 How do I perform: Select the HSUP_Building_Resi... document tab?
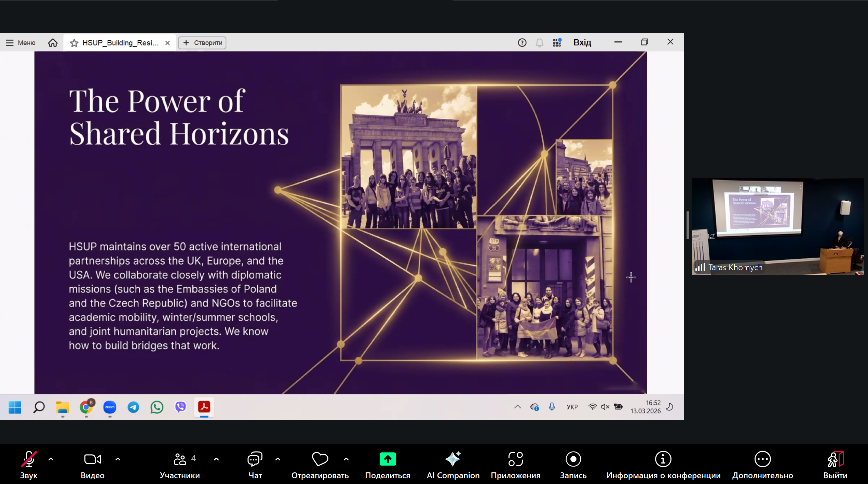120,43
